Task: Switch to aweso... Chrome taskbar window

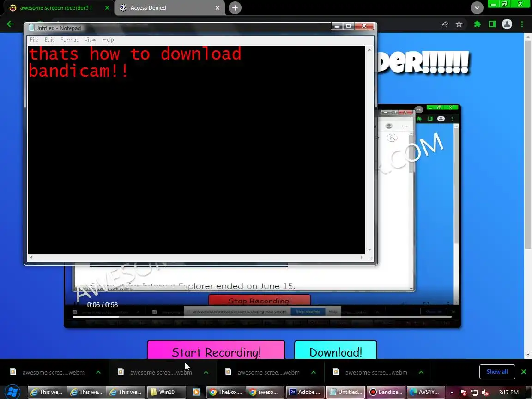Action: coord(265,392)
